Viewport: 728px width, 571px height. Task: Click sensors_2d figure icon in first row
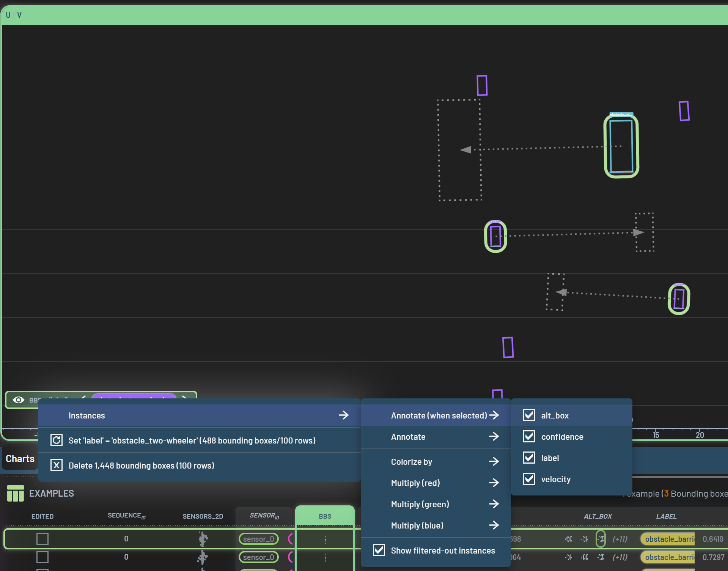pos(203,539)
